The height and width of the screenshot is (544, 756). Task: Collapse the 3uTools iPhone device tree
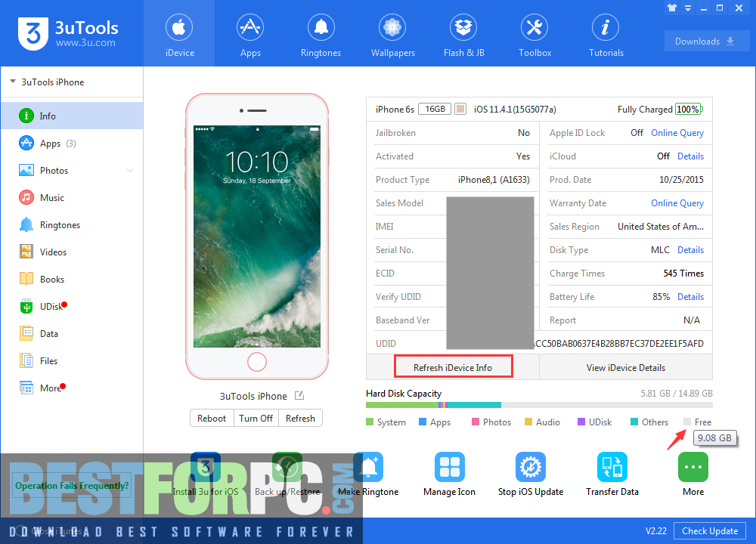tap(13, 82)
